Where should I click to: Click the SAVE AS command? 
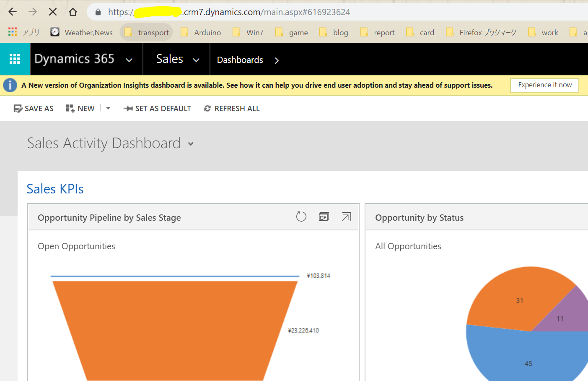33,108
